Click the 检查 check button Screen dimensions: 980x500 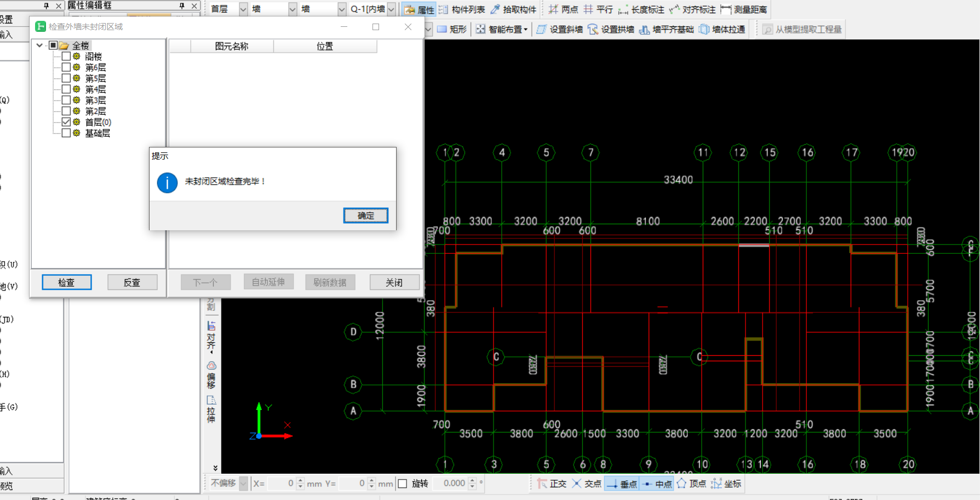coord(67,282)
